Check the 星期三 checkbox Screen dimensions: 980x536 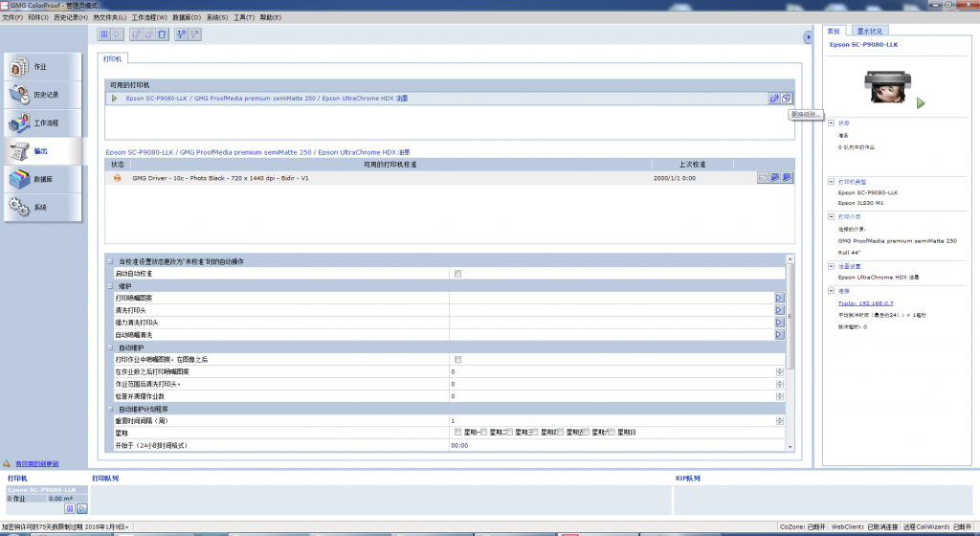509,433
